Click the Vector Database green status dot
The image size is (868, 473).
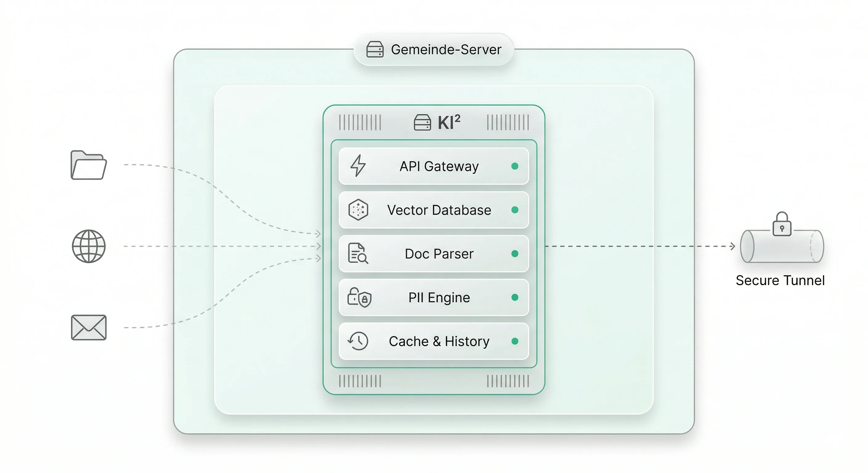tap(514, 210)
